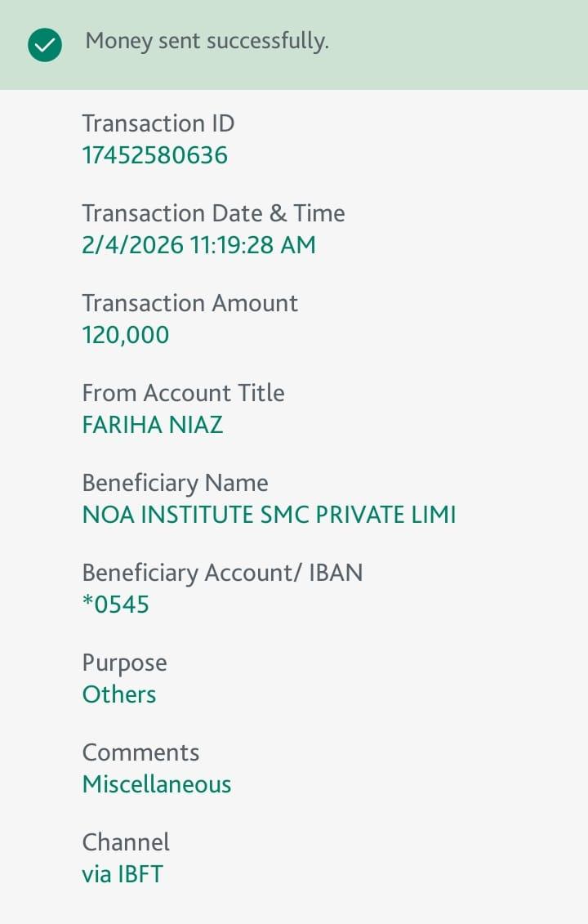Tap the "via IBFT" channel value
The height and width of the screenshot is (924, 588).
tap(122, 874)
